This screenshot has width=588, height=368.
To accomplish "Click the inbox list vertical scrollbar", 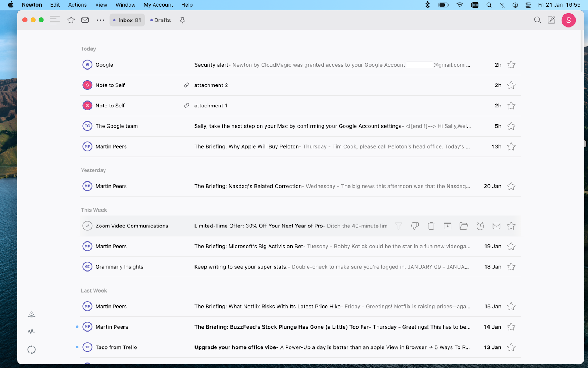I will tap(582, 52).
